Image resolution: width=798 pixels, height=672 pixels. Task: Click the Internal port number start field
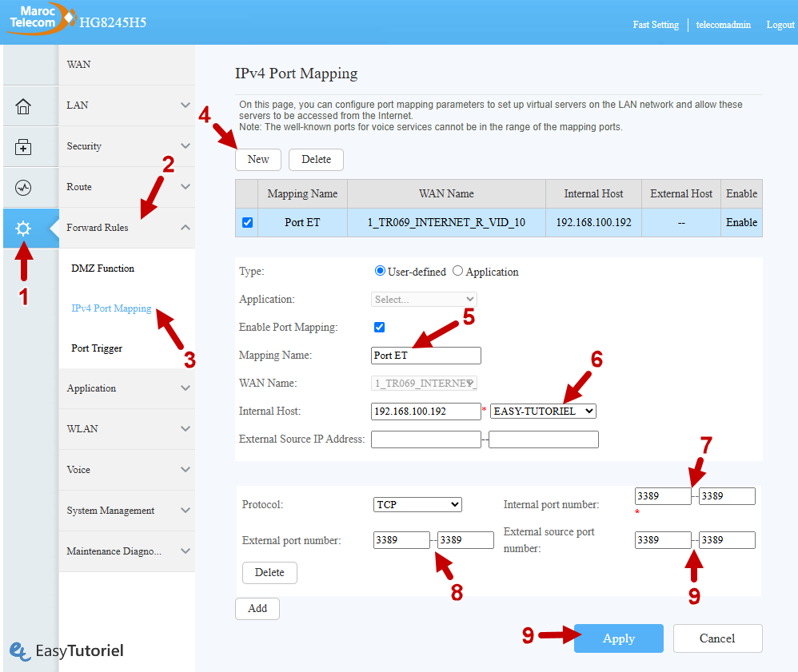click(x=663, y=496)
